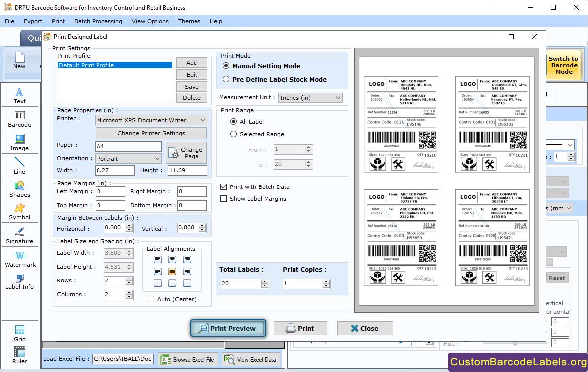The width and height of the screenshot is (588, 372).
Task: Enable Auto (Center) alignment checkbox
Action: click(x=151, y=299)
